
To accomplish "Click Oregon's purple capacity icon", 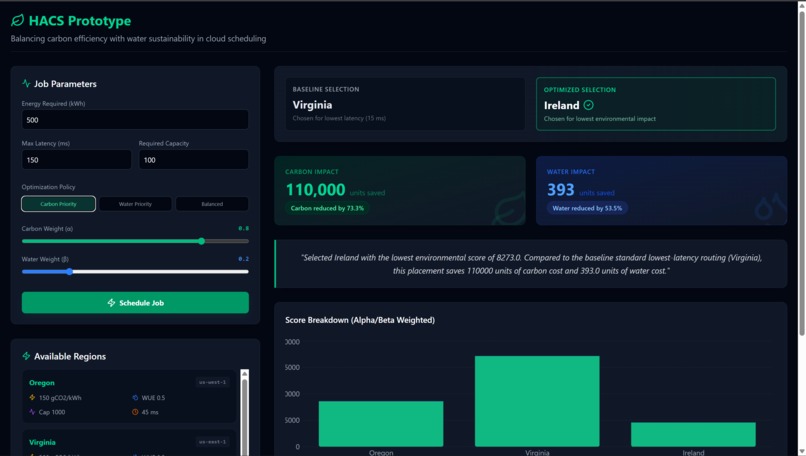I will pyautogui.click(x=32, y=412).
